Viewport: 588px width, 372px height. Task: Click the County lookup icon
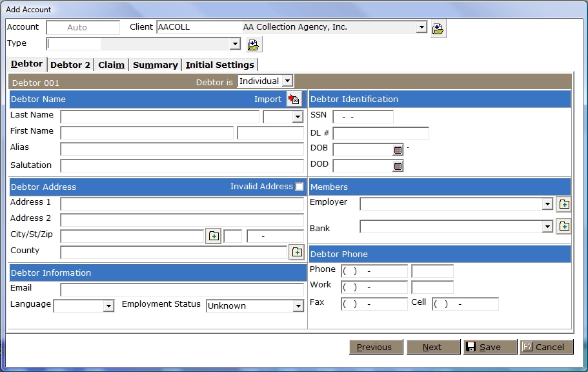tap(296, 252)
